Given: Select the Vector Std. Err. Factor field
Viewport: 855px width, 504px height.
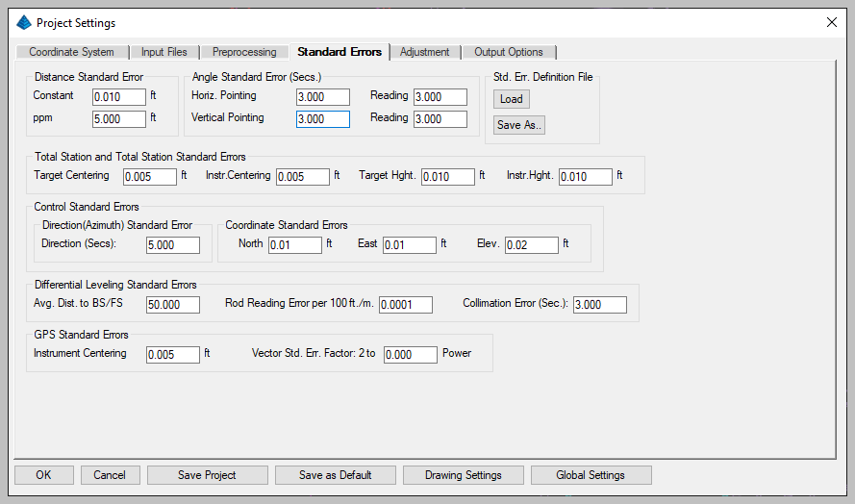Looking at the screenshot, I should [x=410, y=355].
